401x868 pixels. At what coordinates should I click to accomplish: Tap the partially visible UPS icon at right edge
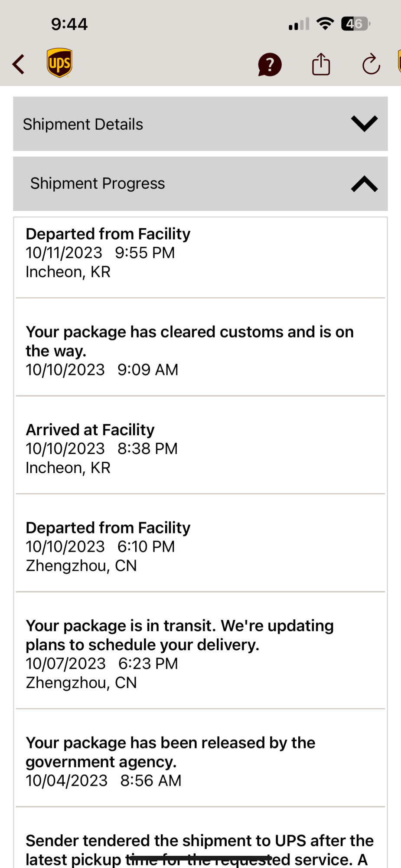(398, 62)
